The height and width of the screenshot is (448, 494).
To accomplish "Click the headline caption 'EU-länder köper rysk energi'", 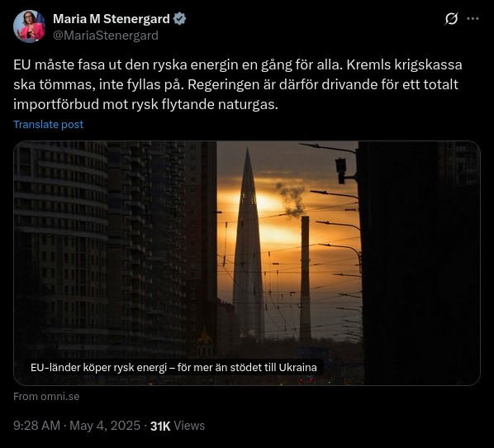I will [173, 367].
